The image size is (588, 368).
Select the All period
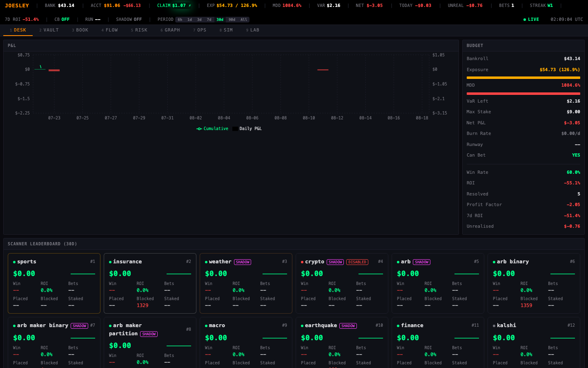pyautogui.click(x=244, y=20)
